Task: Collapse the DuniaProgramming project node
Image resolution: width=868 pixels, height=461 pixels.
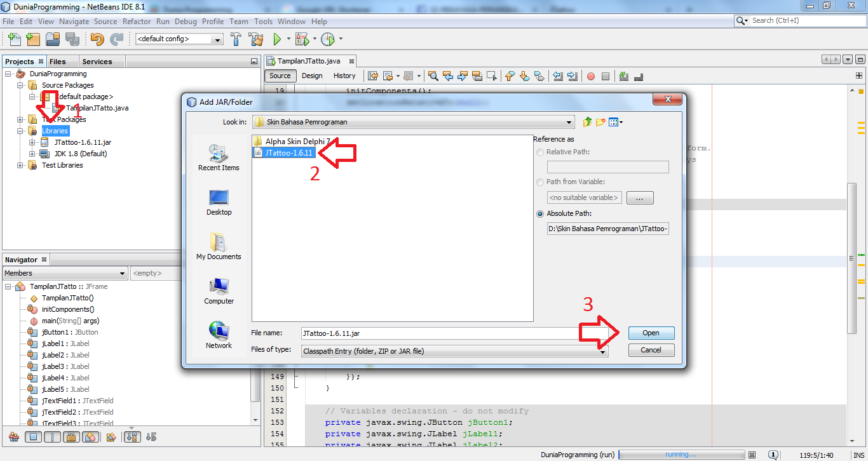Action: (8, 74)
